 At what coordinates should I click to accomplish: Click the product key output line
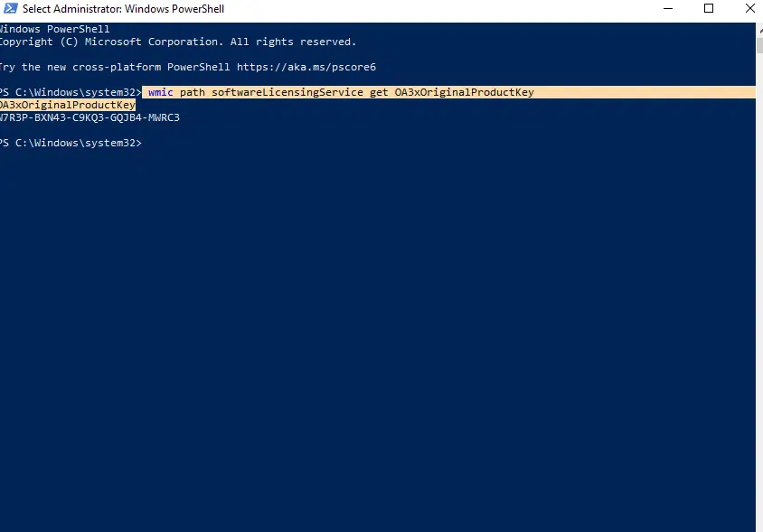(89, 118)
